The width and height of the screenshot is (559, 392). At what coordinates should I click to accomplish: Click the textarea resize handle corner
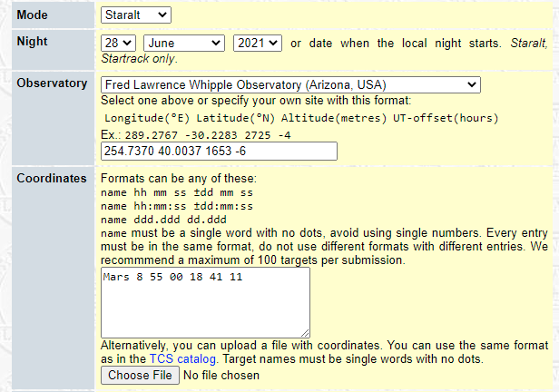[x=305, y=333]
